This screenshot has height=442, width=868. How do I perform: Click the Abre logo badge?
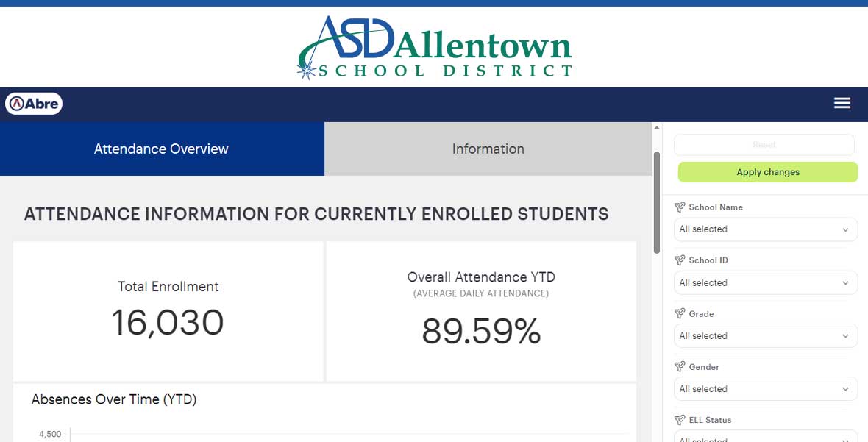click(x=34, y=104)
